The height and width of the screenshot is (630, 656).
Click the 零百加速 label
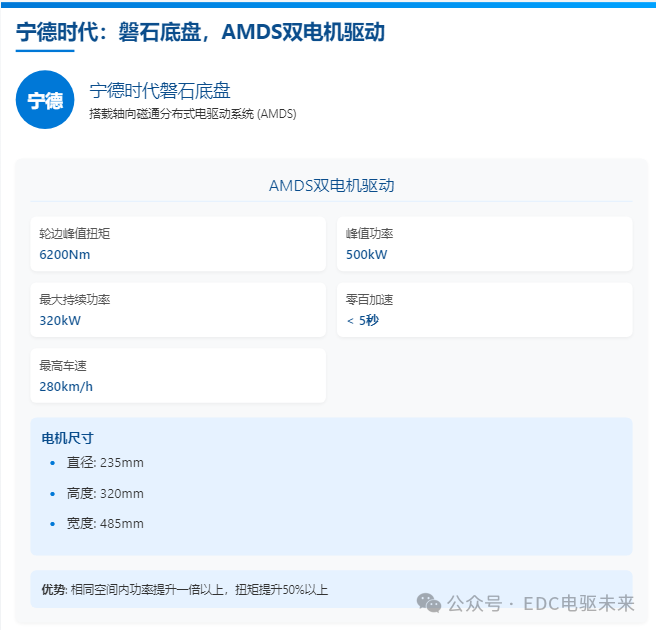point(369,300)
